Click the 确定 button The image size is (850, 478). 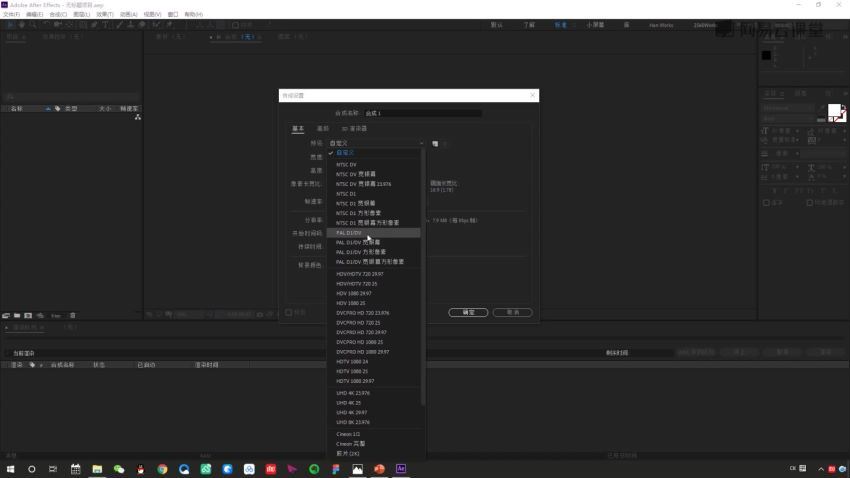point(468,313)
